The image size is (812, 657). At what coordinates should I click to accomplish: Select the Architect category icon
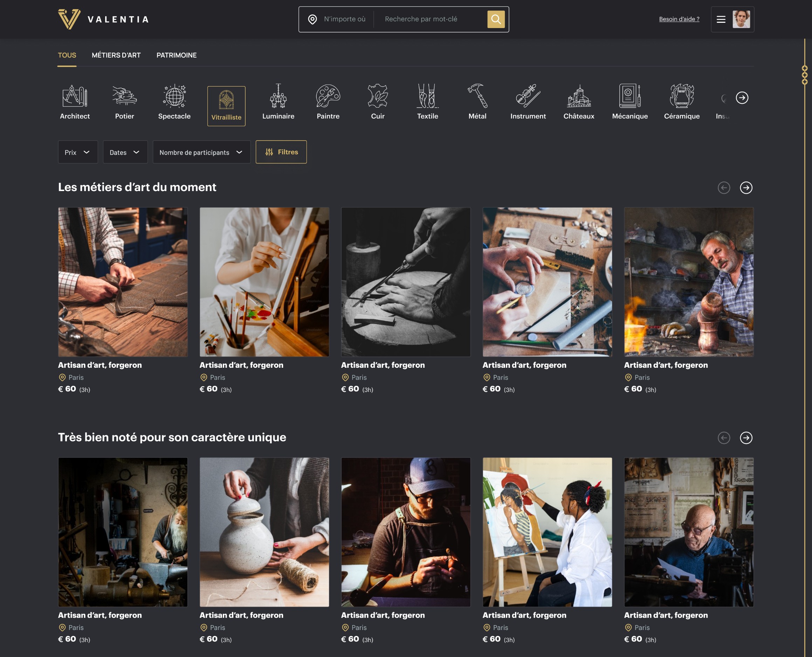click(x=75, y=96)
